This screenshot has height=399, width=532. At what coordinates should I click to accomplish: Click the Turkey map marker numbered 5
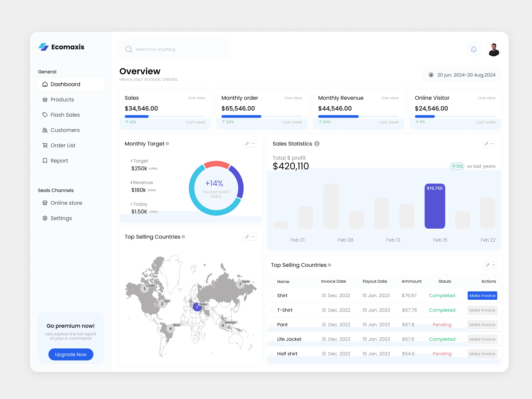click(197, 307)
